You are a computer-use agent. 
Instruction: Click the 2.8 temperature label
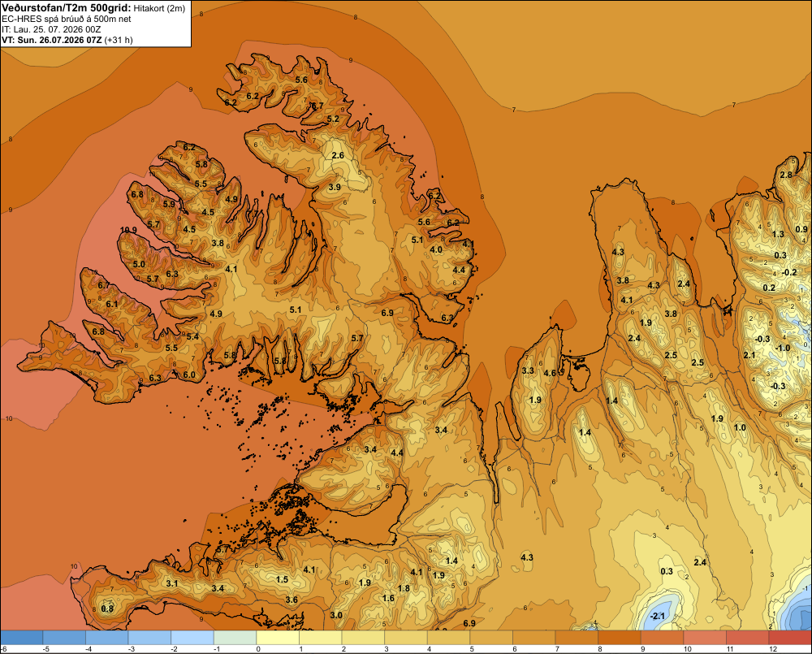coord(785,175)
